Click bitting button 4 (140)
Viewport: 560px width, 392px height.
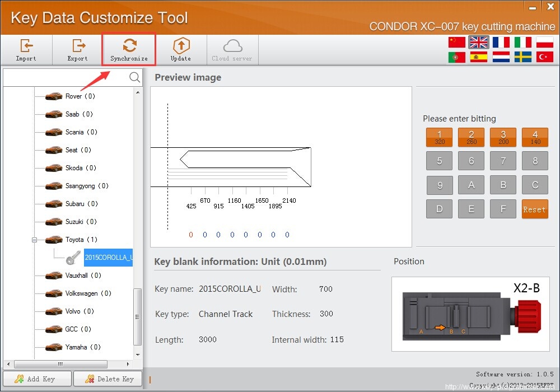535,137
